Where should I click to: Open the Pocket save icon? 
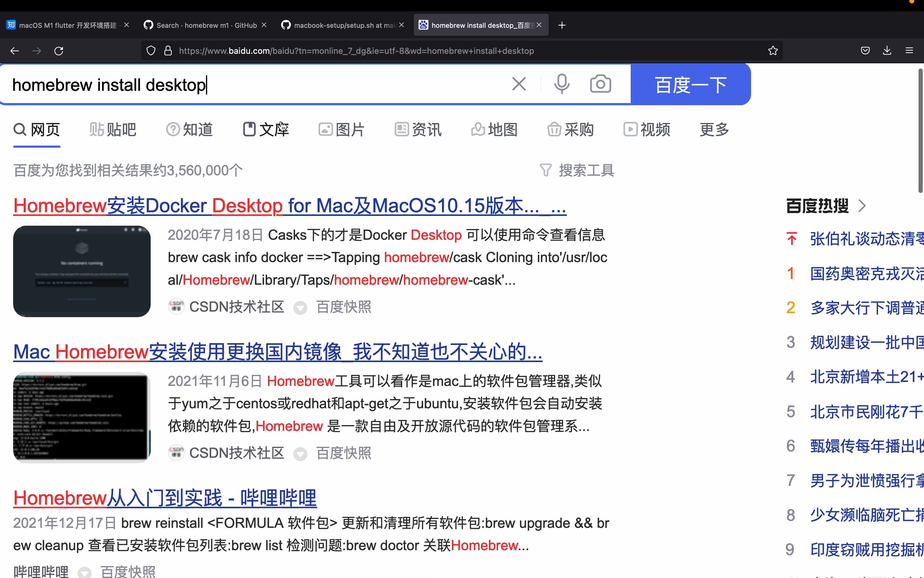(865, 51)
